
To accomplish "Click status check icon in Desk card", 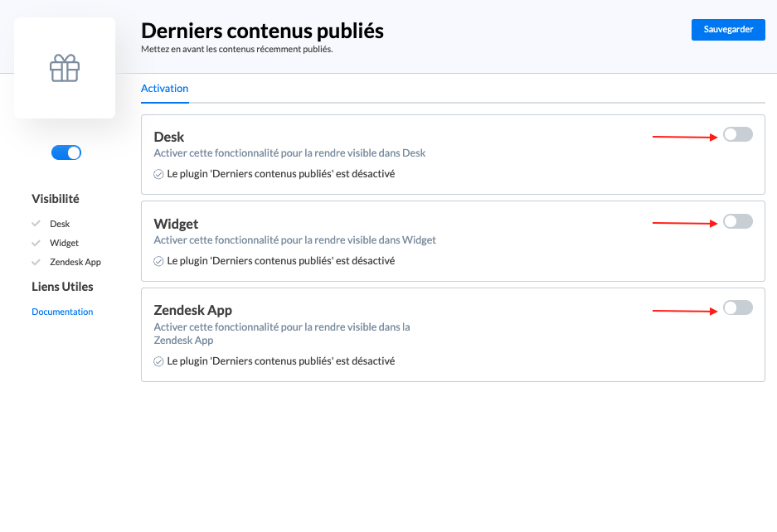I will pos(158,174).
